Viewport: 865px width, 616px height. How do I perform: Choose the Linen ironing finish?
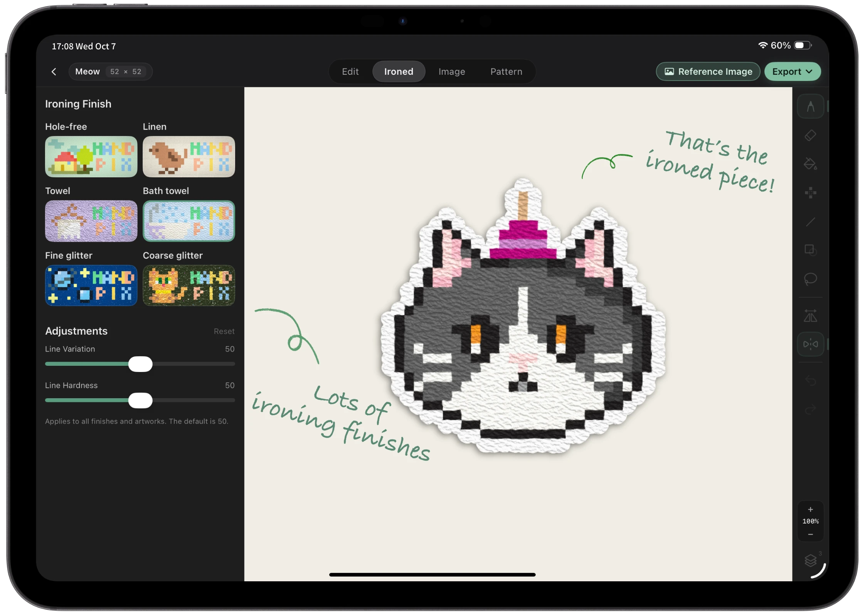pyautogui.click(x=188, y=157)
